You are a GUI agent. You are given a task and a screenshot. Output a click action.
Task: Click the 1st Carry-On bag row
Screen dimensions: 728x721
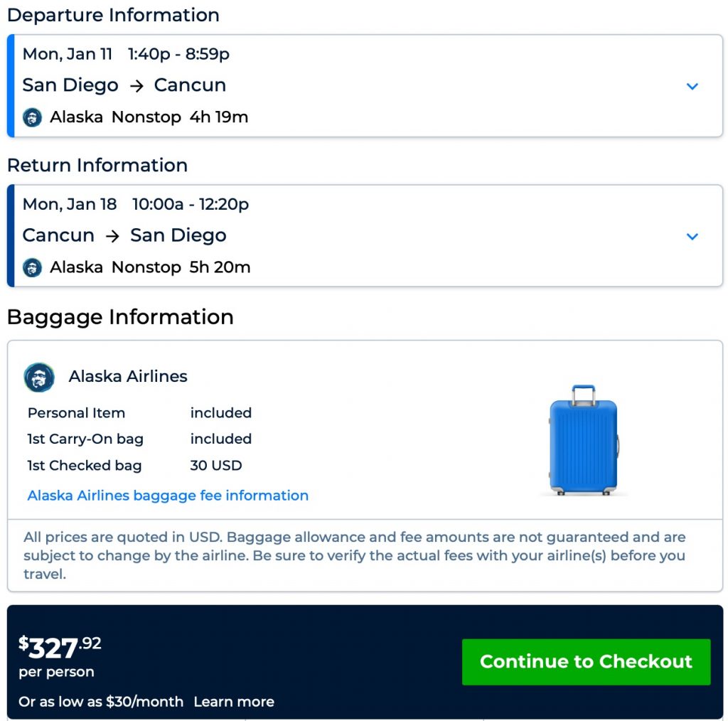(85, 439)
